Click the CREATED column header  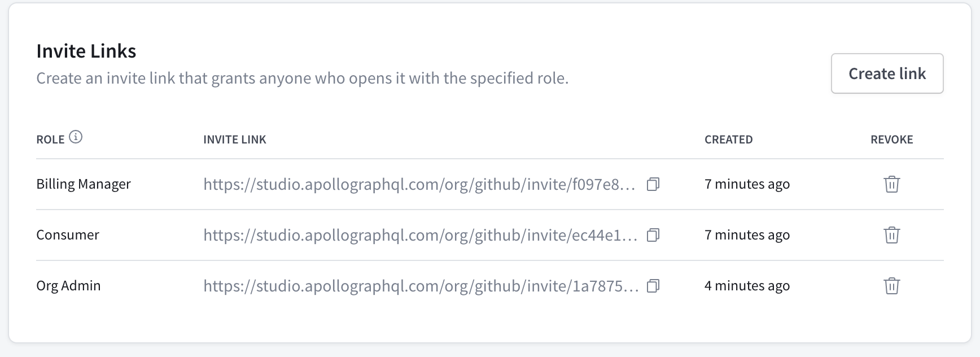pyautogui.click(x=728, y=139)
